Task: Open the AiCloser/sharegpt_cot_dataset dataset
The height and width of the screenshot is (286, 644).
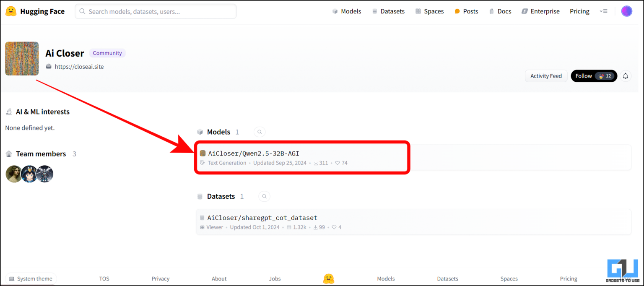Action: click(262, 218)
